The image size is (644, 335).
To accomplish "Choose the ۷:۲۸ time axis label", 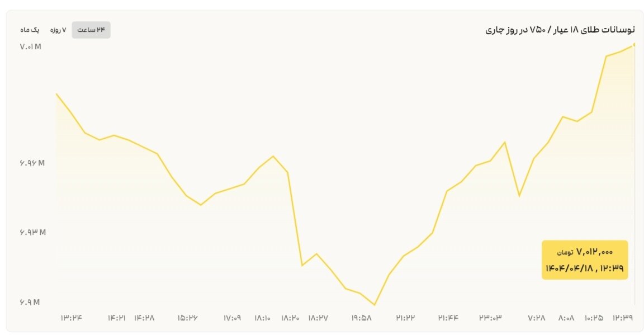I will tap(537, 318).
